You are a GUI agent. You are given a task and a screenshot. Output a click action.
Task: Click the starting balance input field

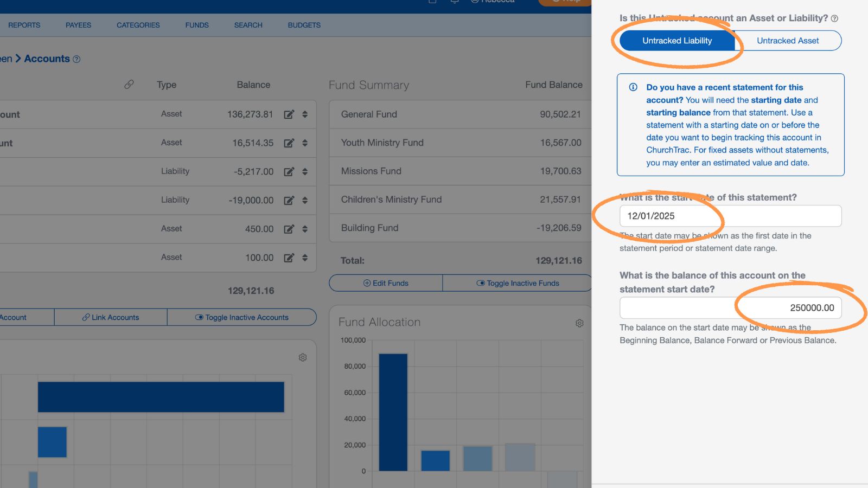coord(730,308)
